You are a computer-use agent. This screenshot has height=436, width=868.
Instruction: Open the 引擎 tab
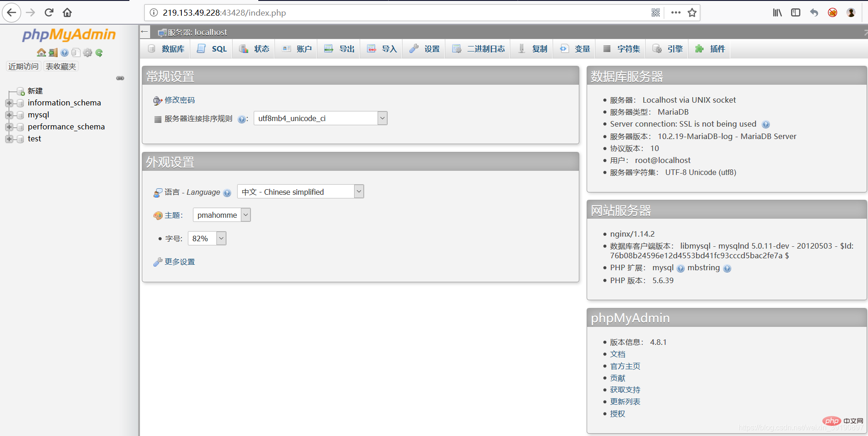click(x=668, y=49)
